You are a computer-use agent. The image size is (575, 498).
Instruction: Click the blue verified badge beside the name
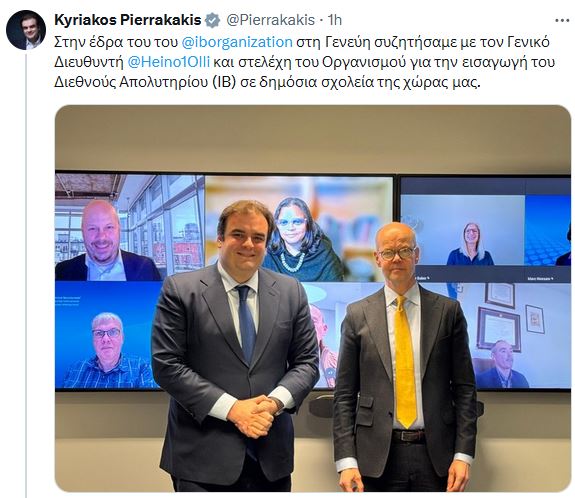point(212,20)
